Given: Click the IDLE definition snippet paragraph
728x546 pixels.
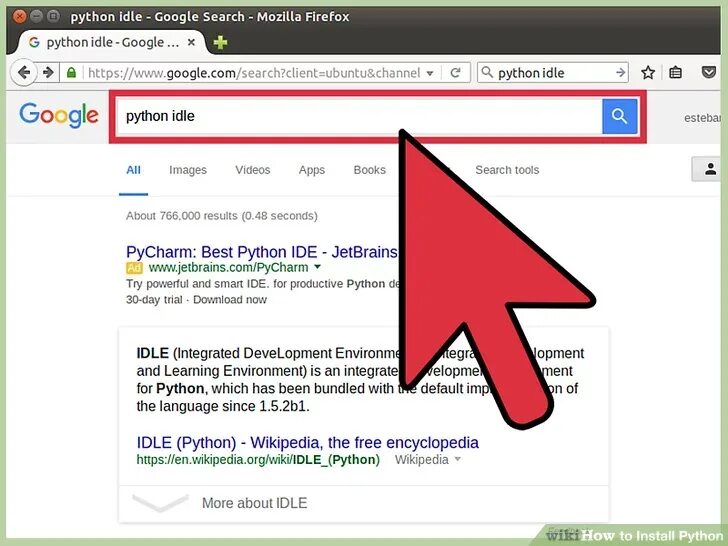Looking at the screenshot, I should pos(360,380).
